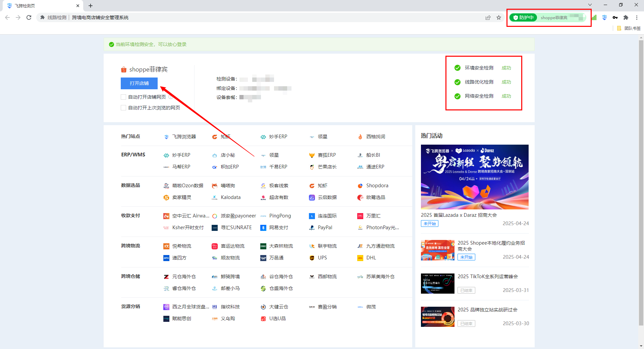Click the green signal bars icon
Viewport: 644px width, 349px height.
coord(594,17)
